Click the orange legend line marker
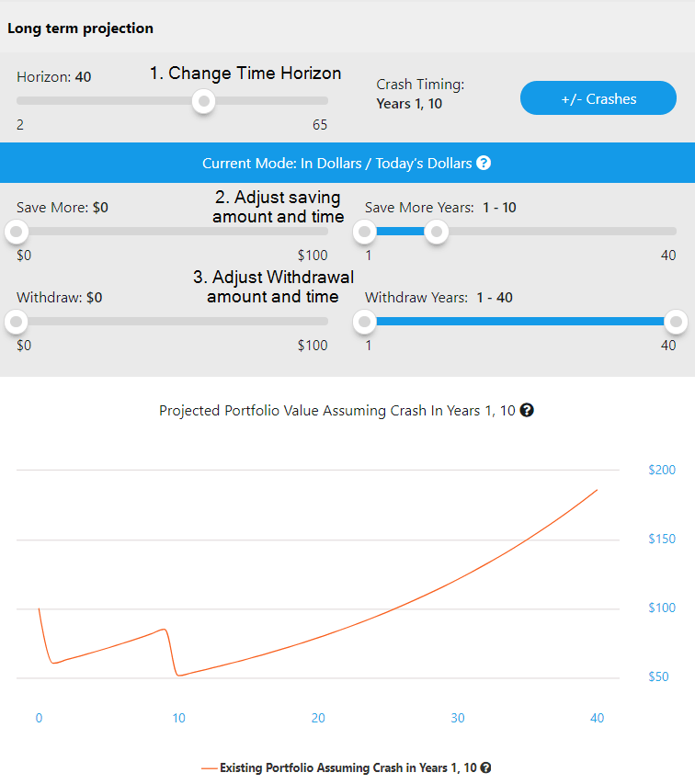Screen dimensions: 695x784 click(209, 767)
